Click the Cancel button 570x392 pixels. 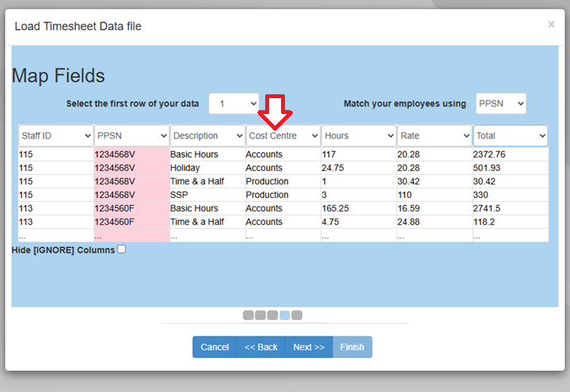215,347
